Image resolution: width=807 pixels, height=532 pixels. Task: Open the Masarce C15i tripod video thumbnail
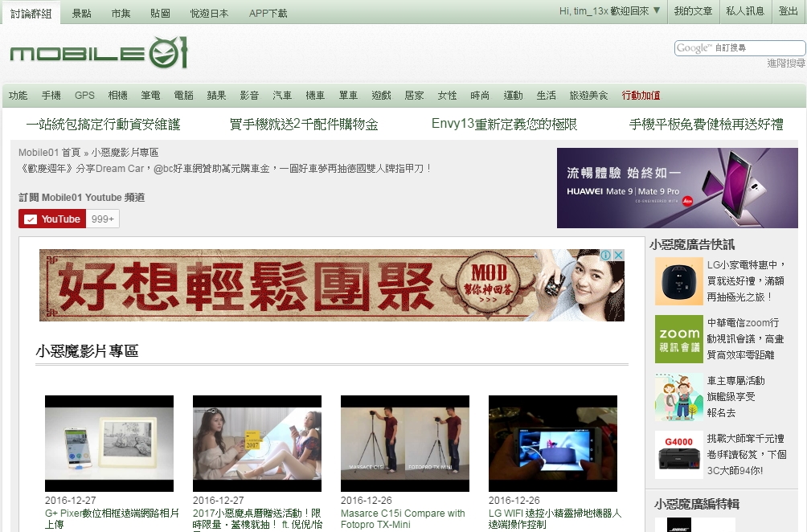405,444
